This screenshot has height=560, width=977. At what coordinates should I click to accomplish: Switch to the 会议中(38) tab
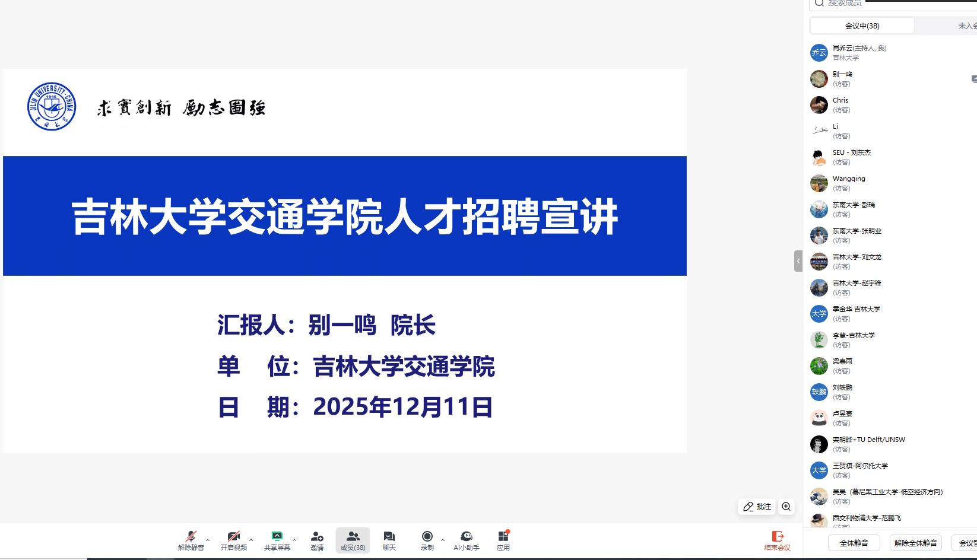click(862, 26)
